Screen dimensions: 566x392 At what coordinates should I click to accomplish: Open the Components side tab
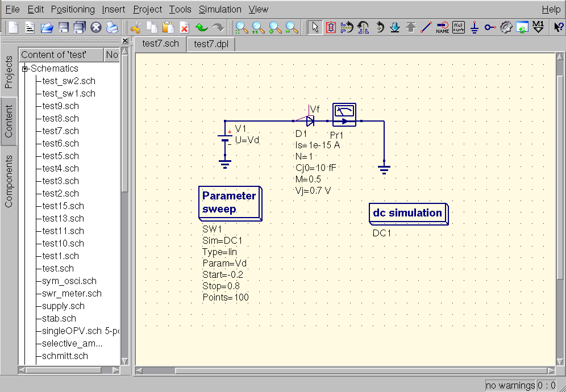pos(9,182)
